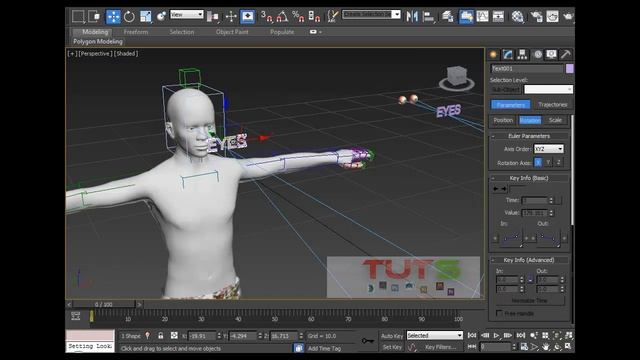Click the Render teapot icon
Image resolution: width=640 pixels, height=360 pixels.
pos(568,16)
